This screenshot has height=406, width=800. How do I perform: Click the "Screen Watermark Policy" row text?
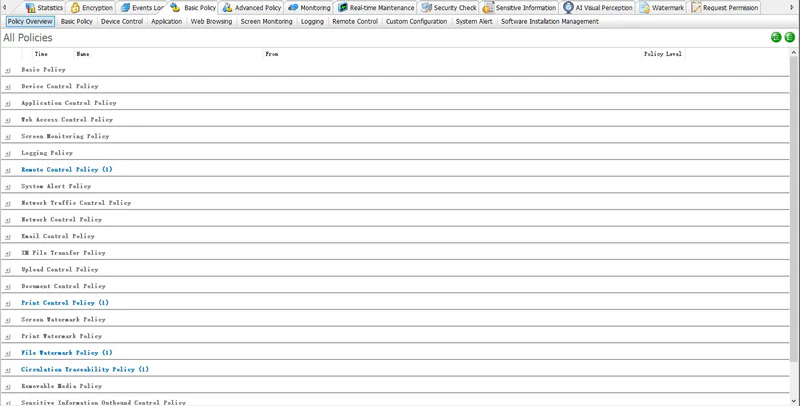point(63,319)
